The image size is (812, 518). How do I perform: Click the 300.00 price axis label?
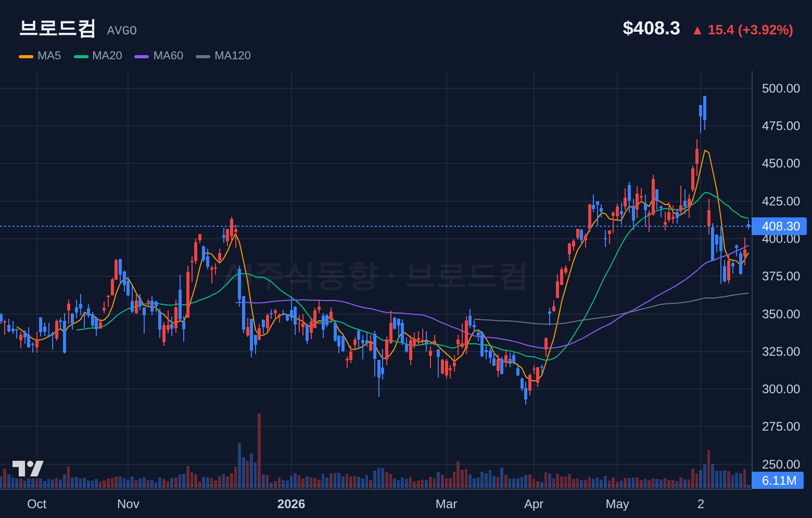point(781,389)
